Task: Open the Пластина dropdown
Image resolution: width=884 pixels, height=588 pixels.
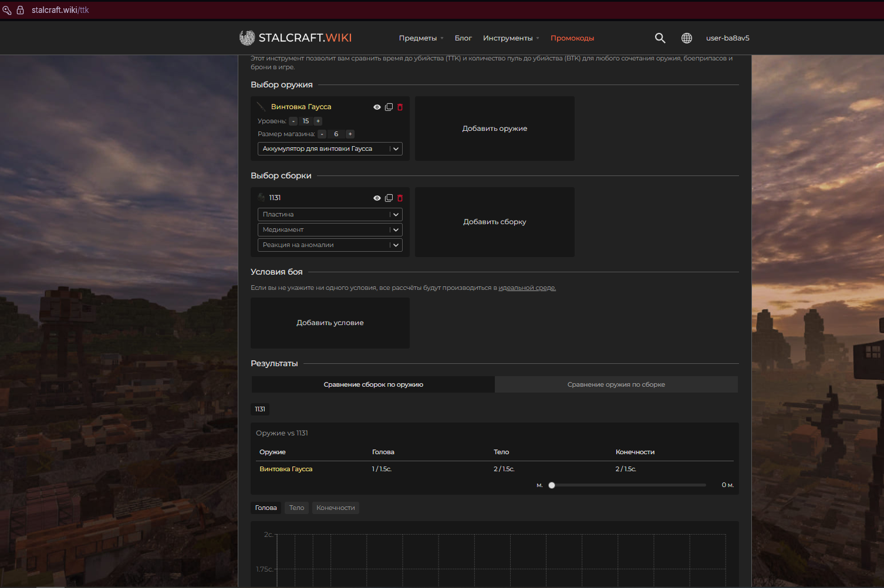Action: (x=330, y=214)
